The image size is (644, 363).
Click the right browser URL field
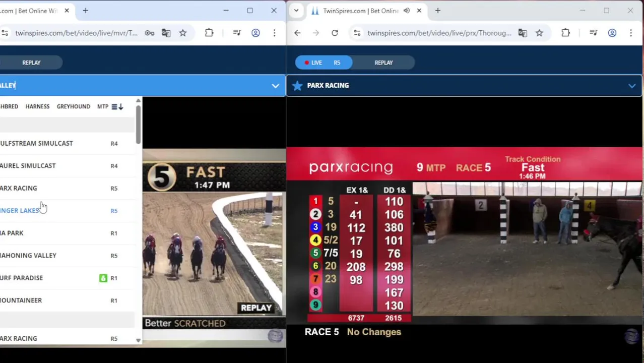439,33
